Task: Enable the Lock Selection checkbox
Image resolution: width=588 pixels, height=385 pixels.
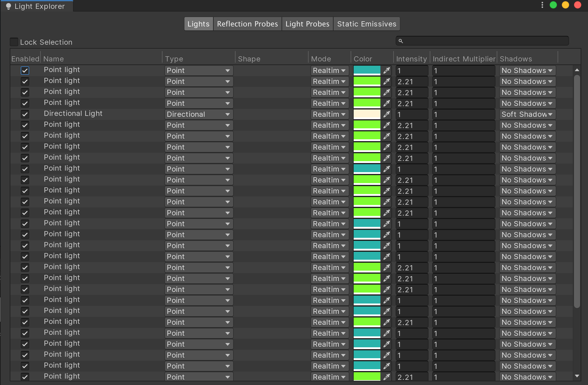Action: [14, 42]
